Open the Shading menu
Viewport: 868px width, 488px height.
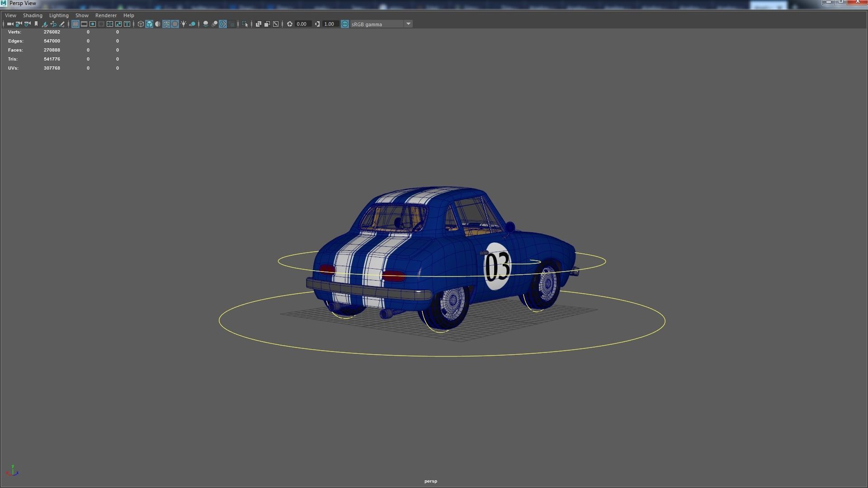[x=33, y=15]
